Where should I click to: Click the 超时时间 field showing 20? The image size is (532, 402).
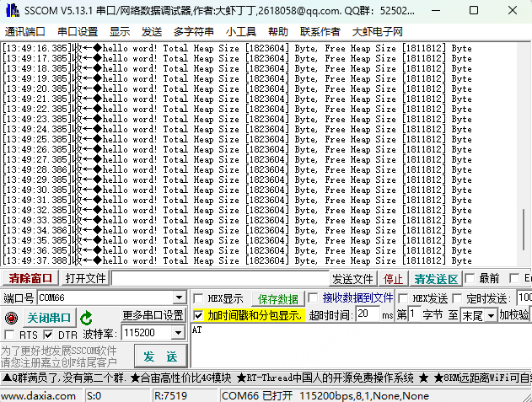pyautogui.click(x=368, y=314)
